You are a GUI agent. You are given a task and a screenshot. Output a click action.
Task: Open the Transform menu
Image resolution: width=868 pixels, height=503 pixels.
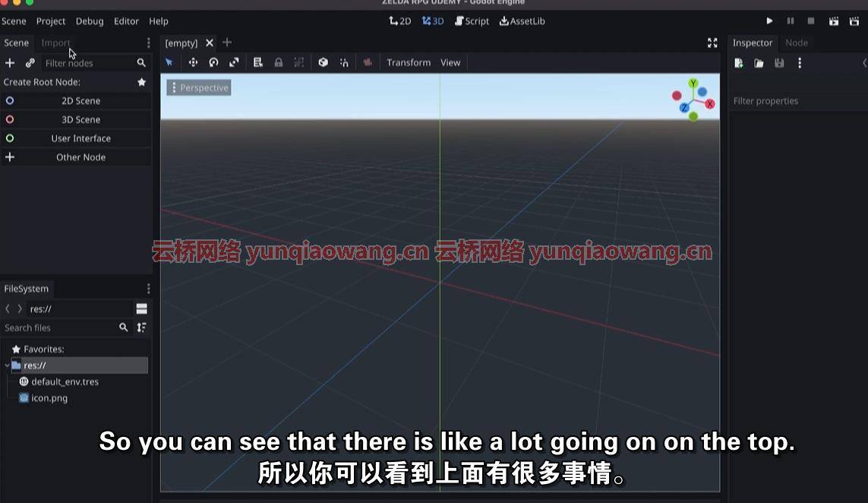(409, 62)
